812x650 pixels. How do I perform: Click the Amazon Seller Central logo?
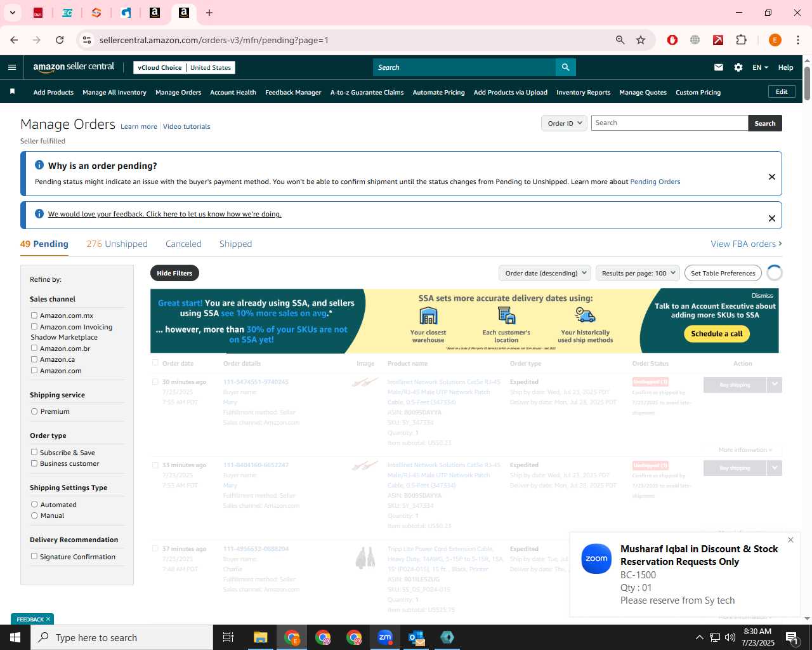(74, 67)
